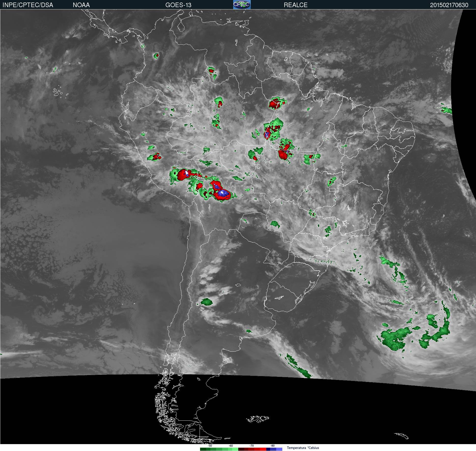The height and width of the screenshot is (451, 476).
Task: Click the REALCE label in the header
Action: coord(296,5)
